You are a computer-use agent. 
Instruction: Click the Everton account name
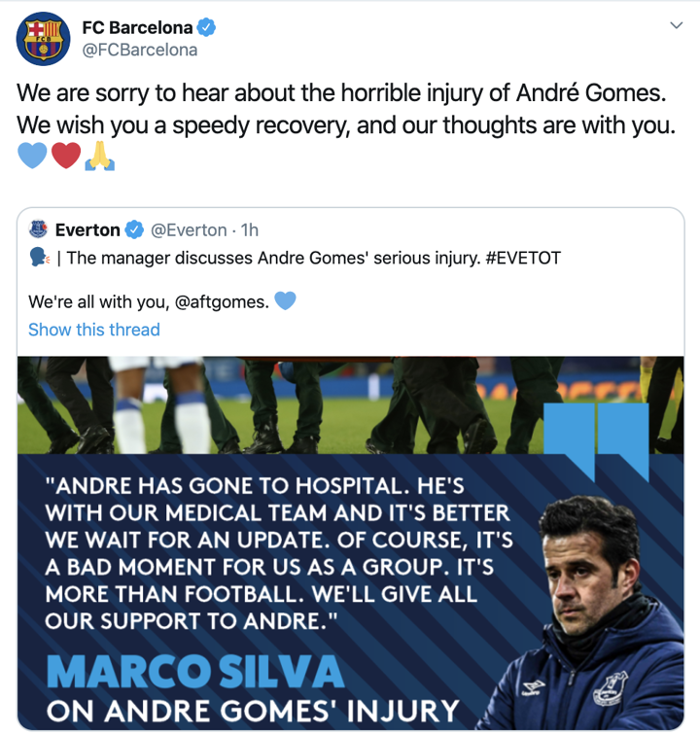click(87, 230)
